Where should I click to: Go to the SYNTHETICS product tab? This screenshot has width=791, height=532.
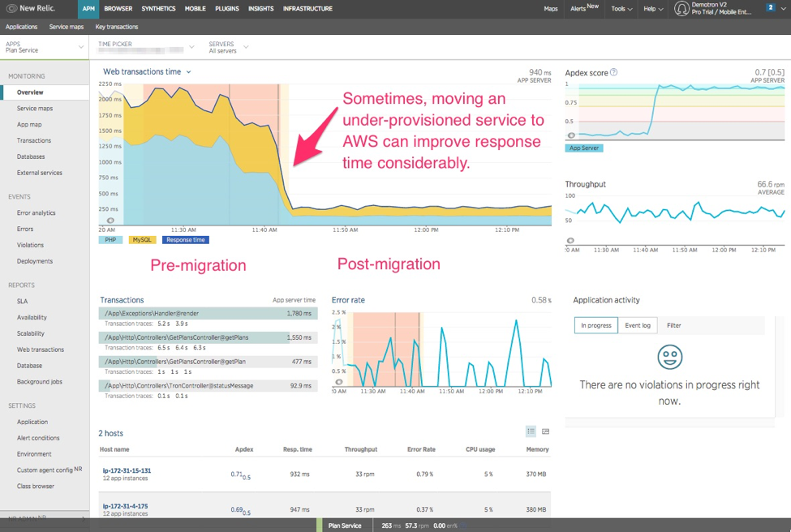pyautogui.click(x=158, y=9)
